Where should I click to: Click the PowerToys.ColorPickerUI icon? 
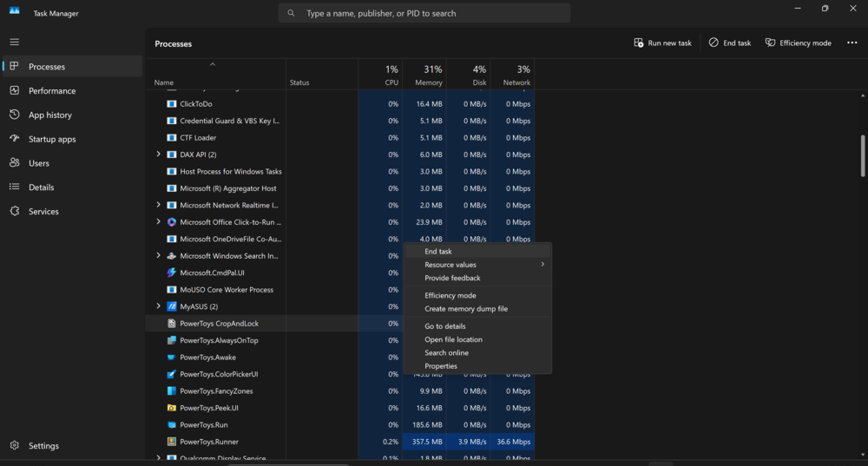pyautogui.click(x=172, y=374)
